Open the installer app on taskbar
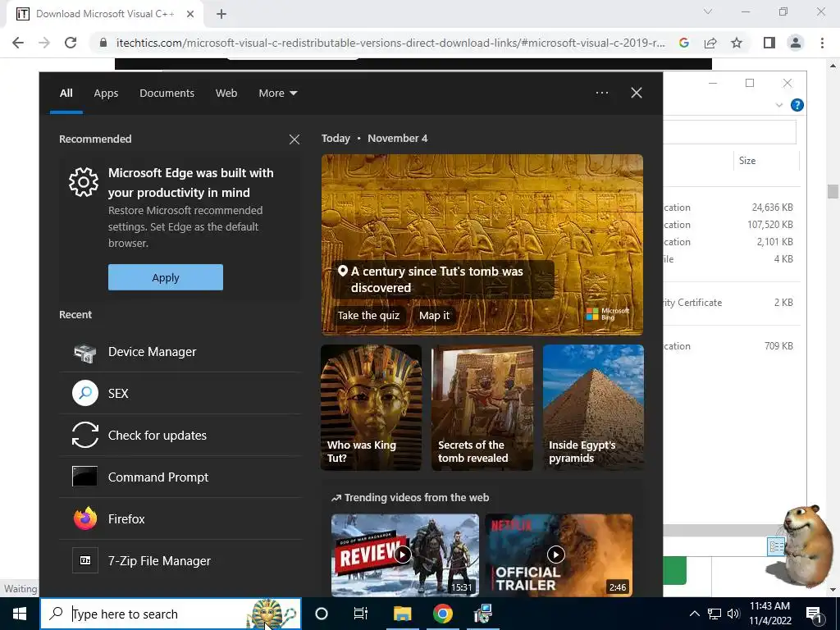The width and height of the screenshot is (840, 630). 482,614
